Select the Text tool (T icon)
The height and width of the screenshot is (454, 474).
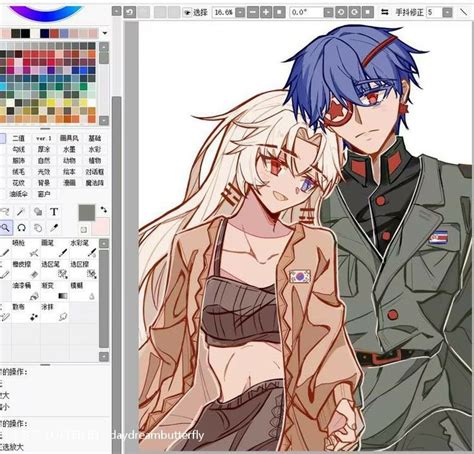54,212
